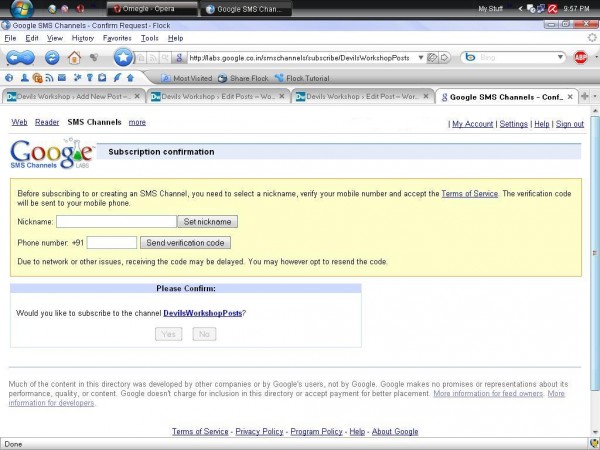
Task: Focus the Phone number input field
Action: tap(112, 243)
